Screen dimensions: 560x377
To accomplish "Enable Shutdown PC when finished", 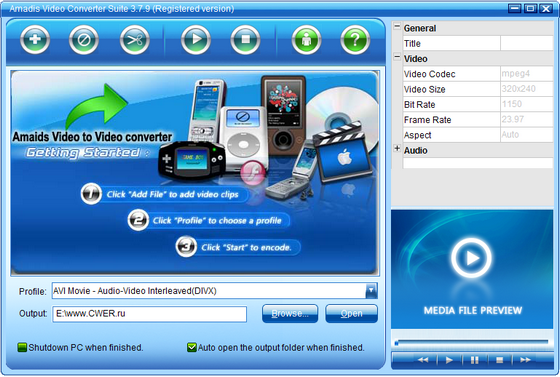I will point(22,347).
